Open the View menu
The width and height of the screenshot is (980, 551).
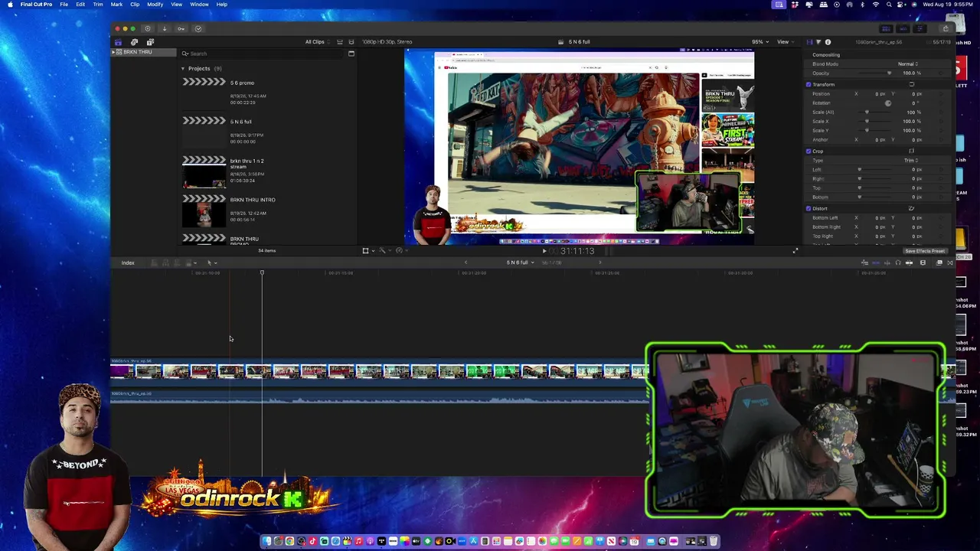(x=176, y=5)
